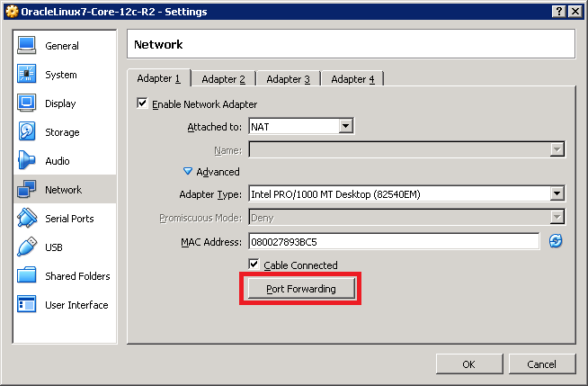Viewport: 588px width, 386px height.
Task: Collapse the Advanced section arrow
Action: tap(188, 172)
